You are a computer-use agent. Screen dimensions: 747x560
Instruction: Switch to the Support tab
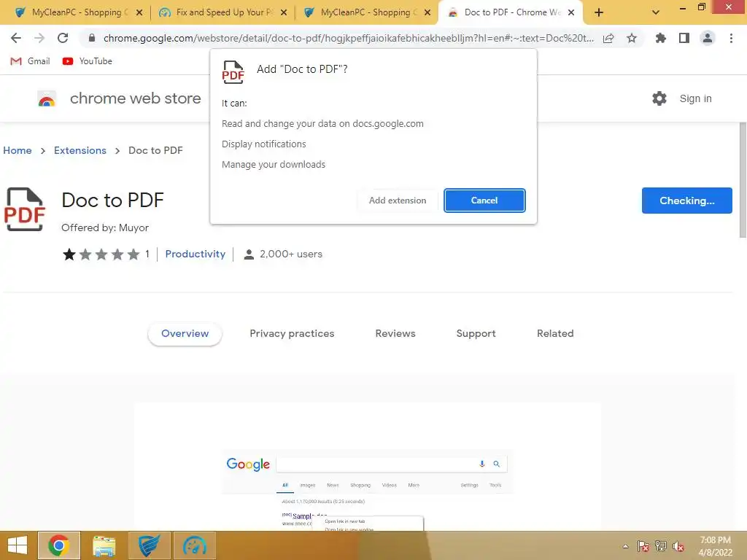[x=476, y=334]
